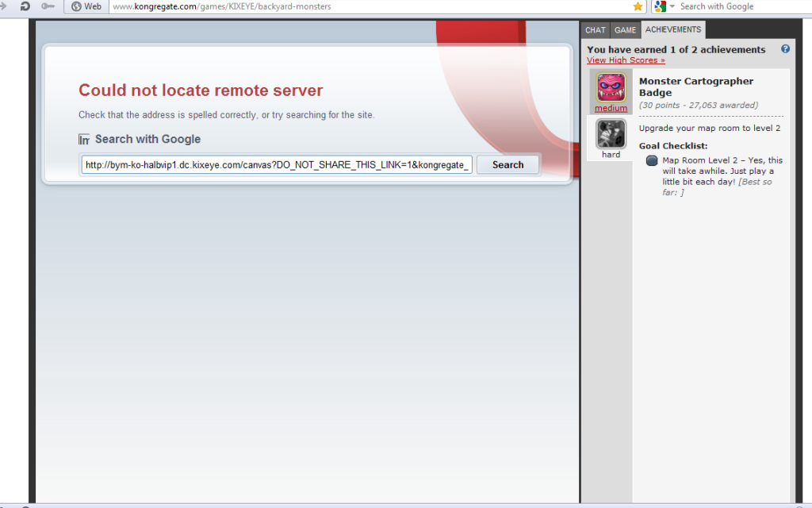Screen dimensions: 812x508
Task: Select the greyed-out hard badge icon
Action: pos(611,133)
